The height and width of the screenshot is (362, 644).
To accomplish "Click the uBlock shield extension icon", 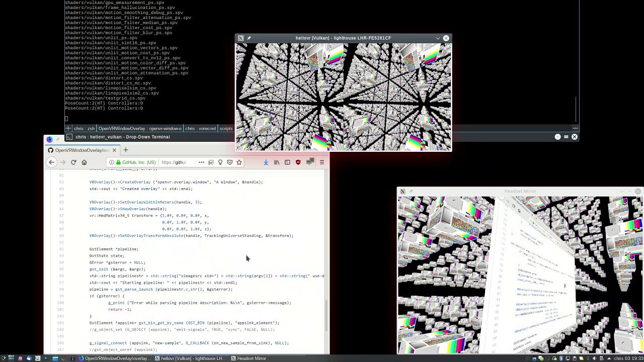I will (298, 162).
